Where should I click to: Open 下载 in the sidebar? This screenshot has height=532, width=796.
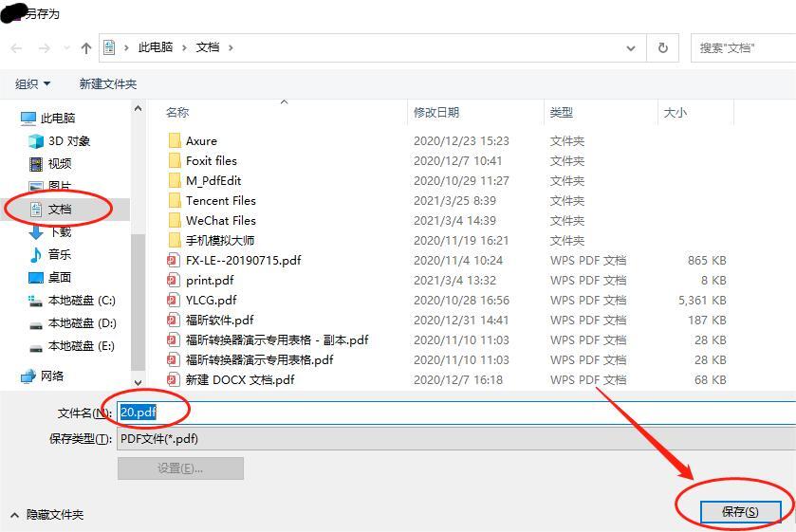(x=50, y=232)
